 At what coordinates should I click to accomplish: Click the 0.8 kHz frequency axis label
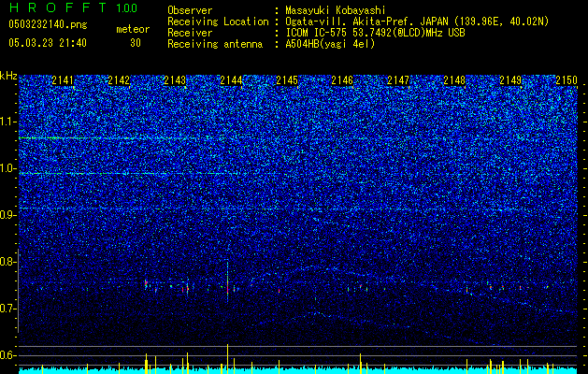click(x=8, y=262)
